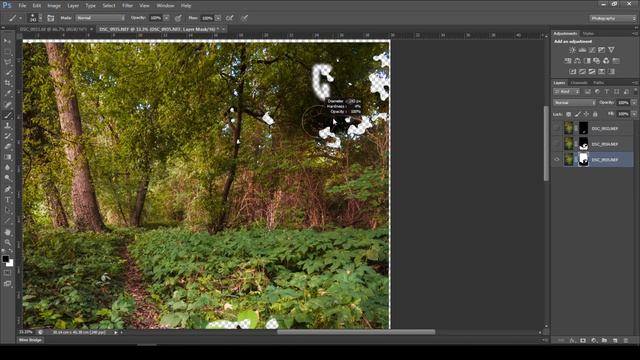Open the File menu
Viewport: 640px width, 360px height.
point(22,6)
